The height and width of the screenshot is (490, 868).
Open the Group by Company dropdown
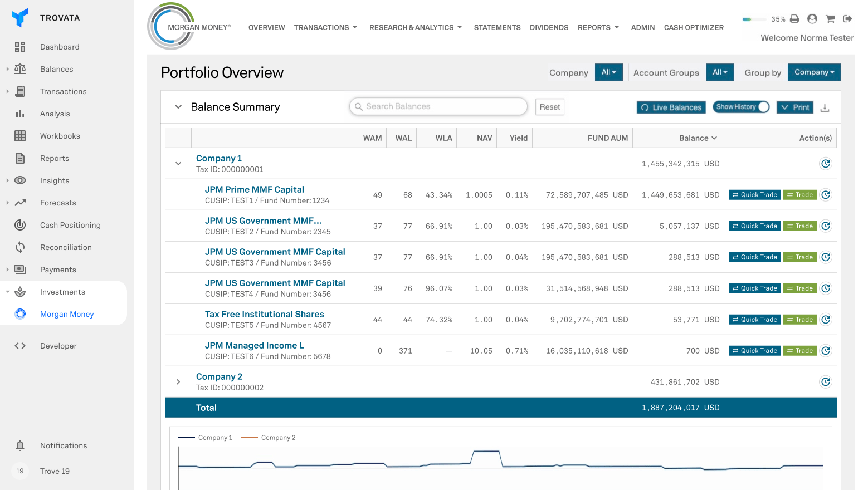click(x=814, y=72)
